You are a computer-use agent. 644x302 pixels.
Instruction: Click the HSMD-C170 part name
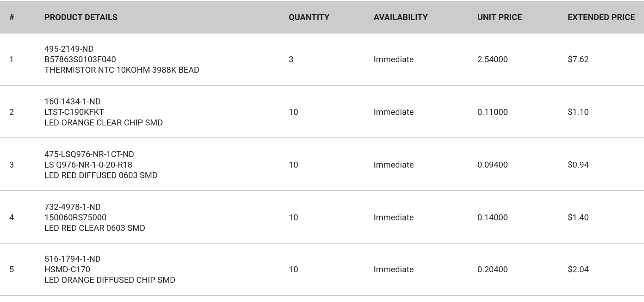(67, 269)
